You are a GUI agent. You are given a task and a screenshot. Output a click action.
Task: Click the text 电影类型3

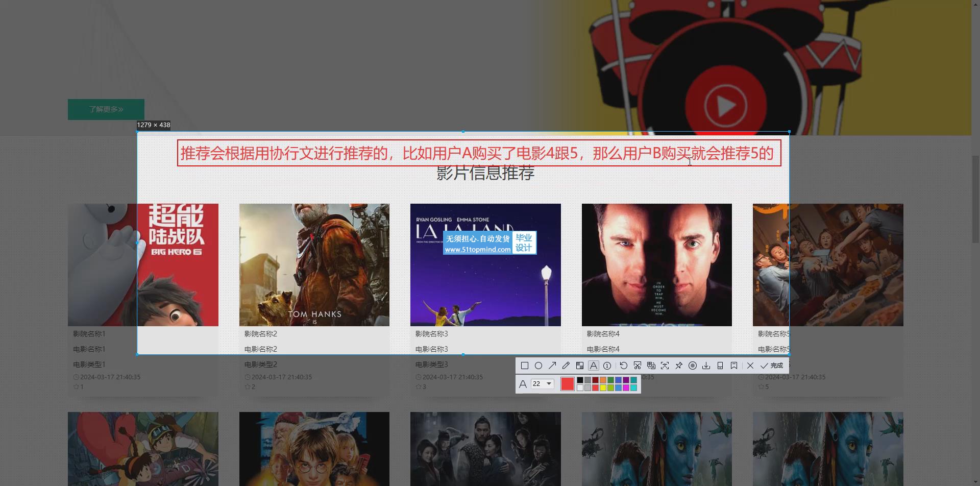[x=431, y=364]
